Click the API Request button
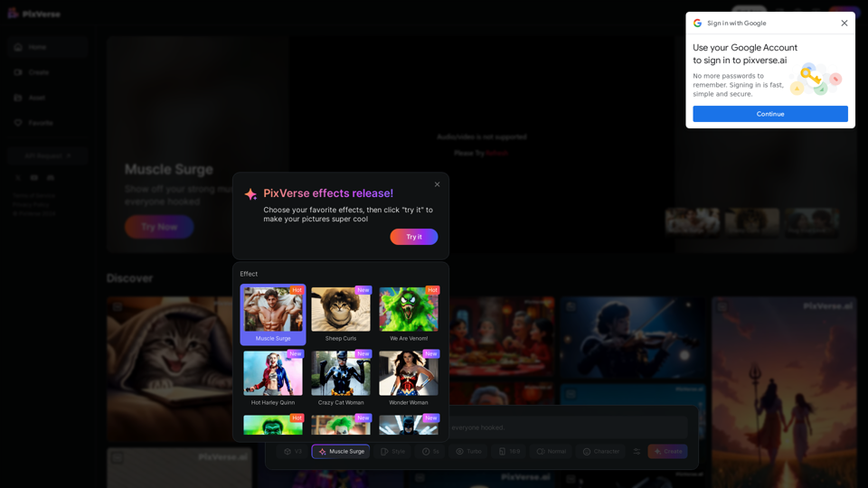 click(48, 156)
